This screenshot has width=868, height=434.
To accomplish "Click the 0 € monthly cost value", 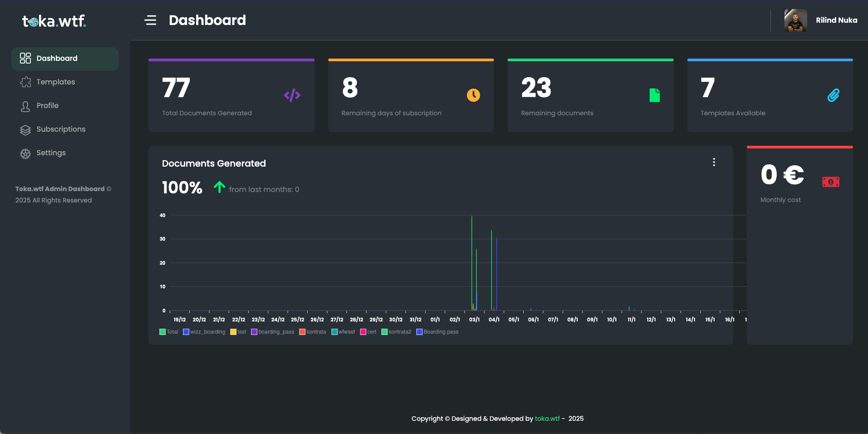I will click(782, 175).
